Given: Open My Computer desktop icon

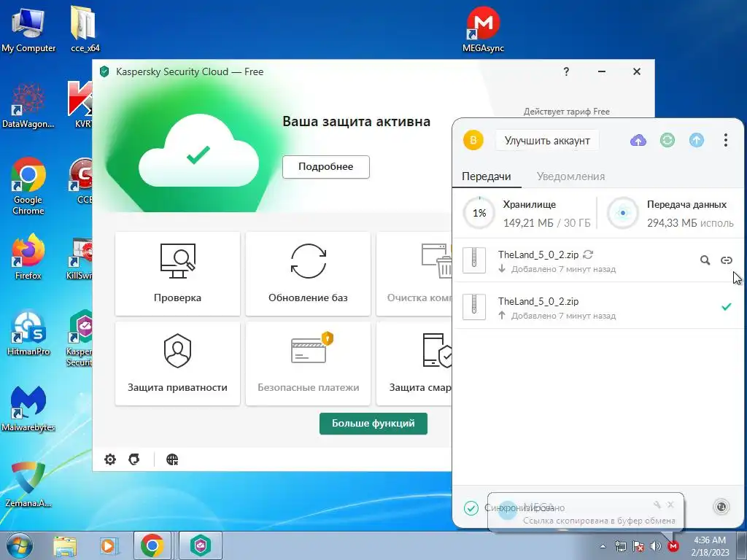Looking at the screenshot, I should tap(28, 30).
